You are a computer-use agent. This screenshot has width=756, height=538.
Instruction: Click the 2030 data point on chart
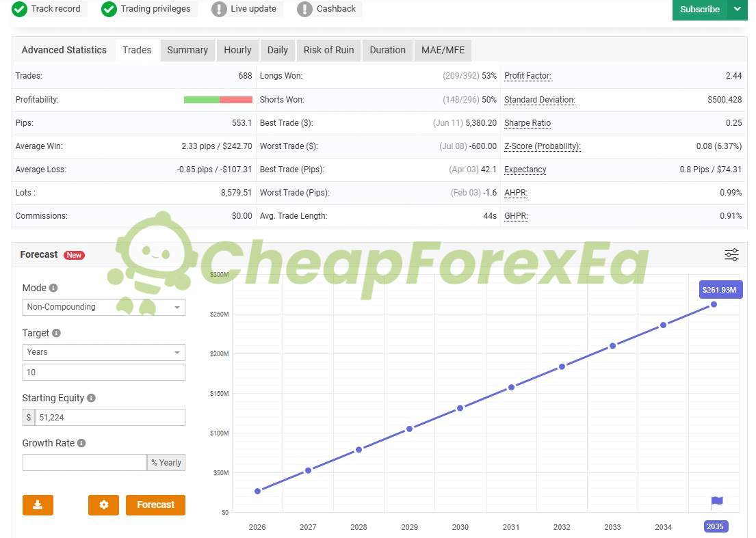click(460, 408)
